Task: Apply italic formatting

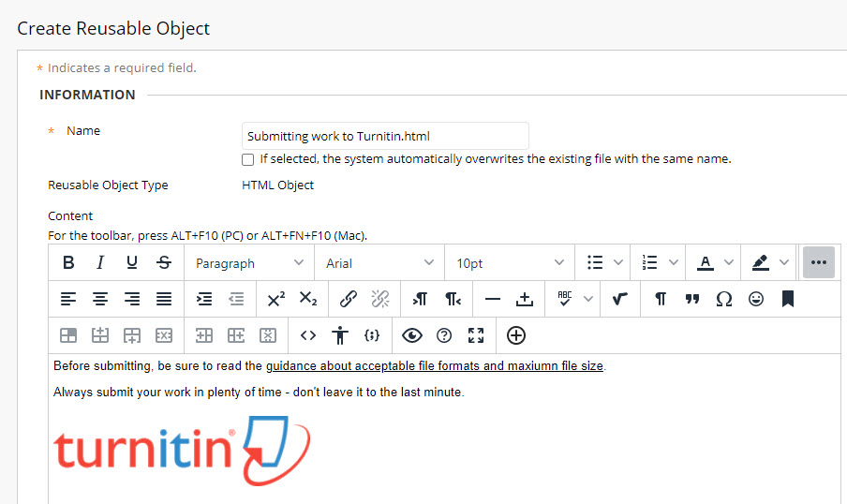Action: (x=100, y=262)
